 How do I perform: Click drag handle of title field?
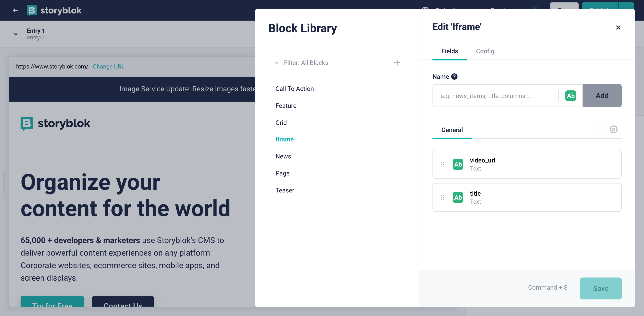pyautogui.click(x=443, y=197)
